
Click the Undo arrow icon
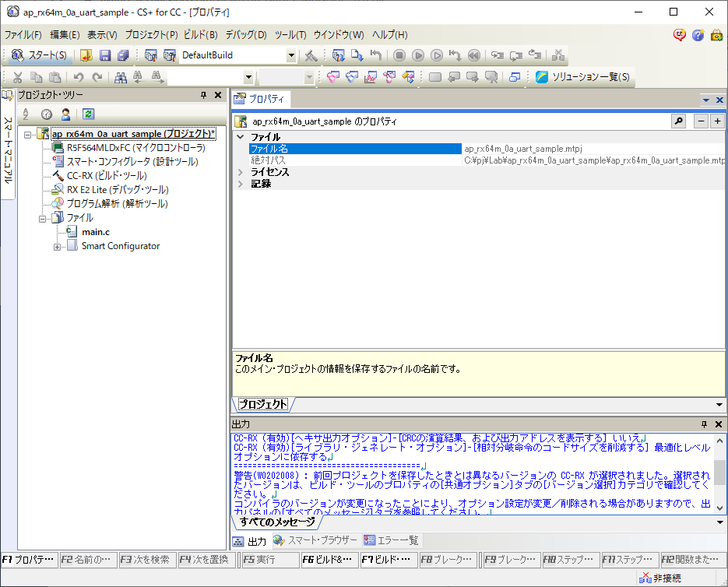(x=78, y=77)
